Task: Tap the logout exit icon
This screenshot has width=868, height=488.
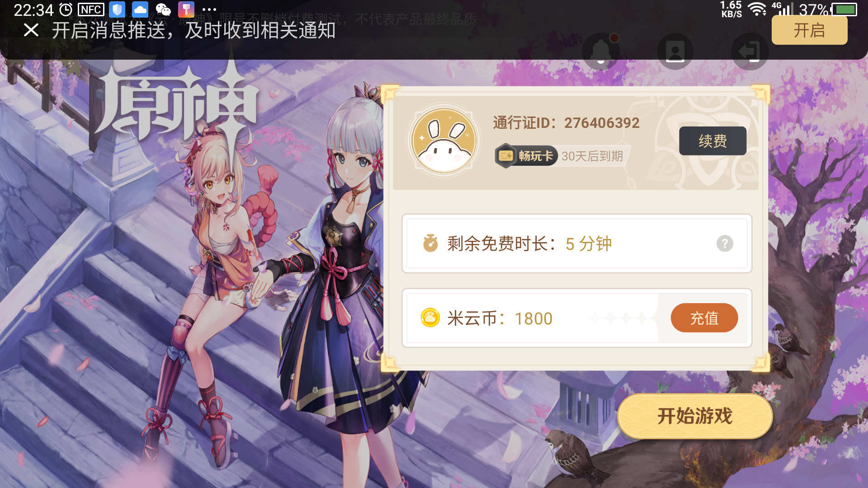Action: pos(750,52)
